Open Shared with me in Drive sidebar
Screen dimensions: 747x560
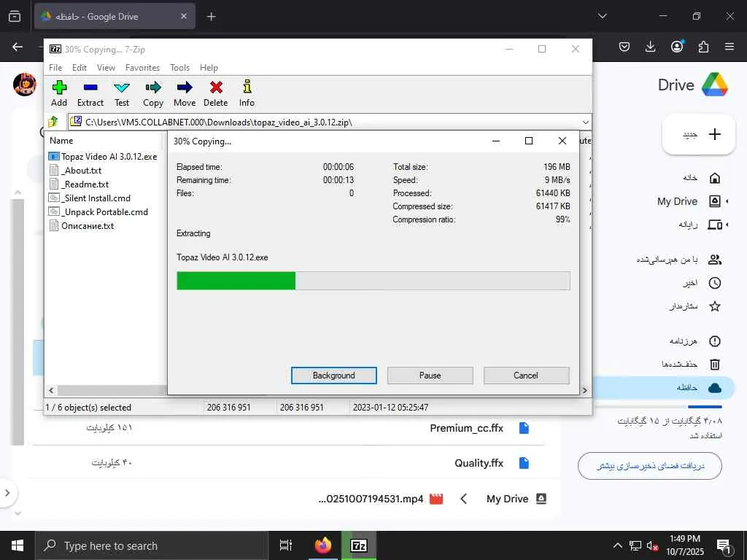(x=679, y=260)
